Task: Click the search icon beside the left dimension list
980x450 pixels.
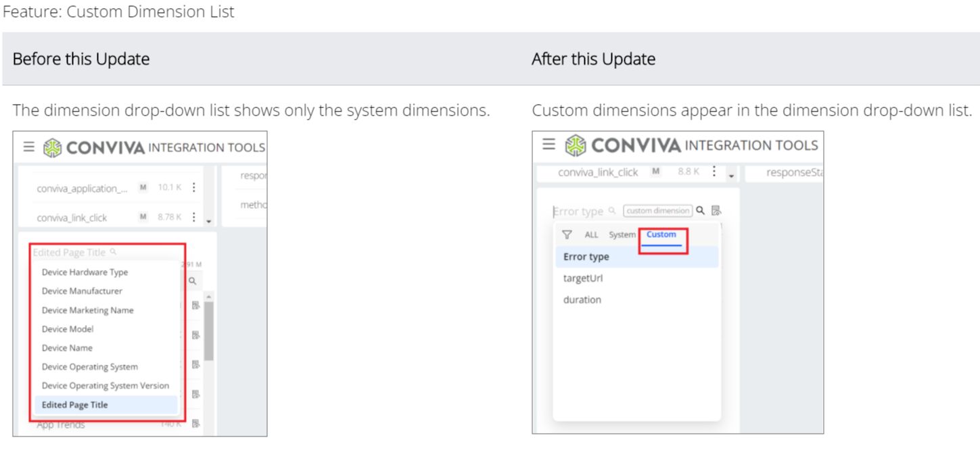Action: tap(192, 280)
